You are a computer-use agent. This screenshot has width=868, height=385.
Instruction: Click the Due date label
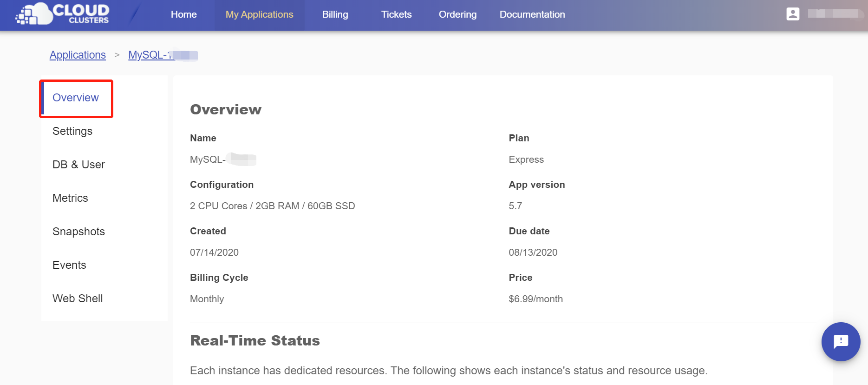(x=529, y=231)
